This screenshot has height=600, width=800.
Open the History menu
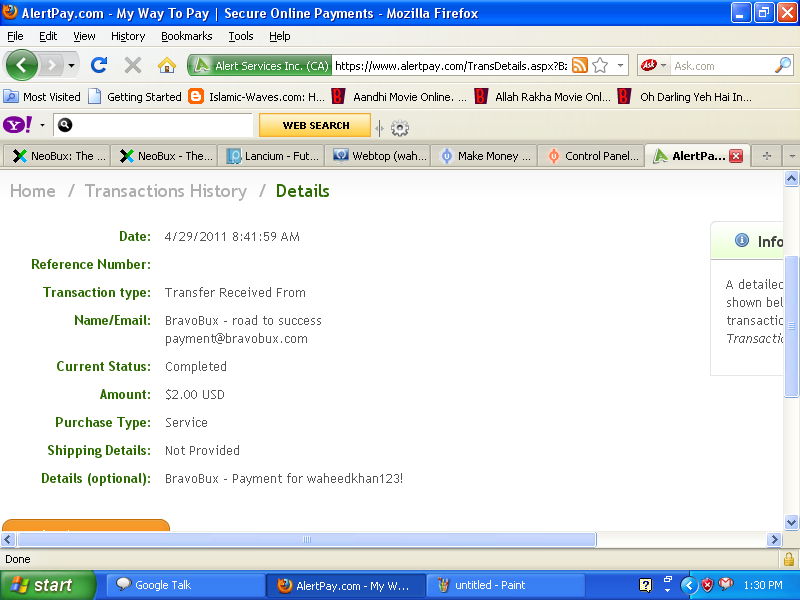(128, 36)
